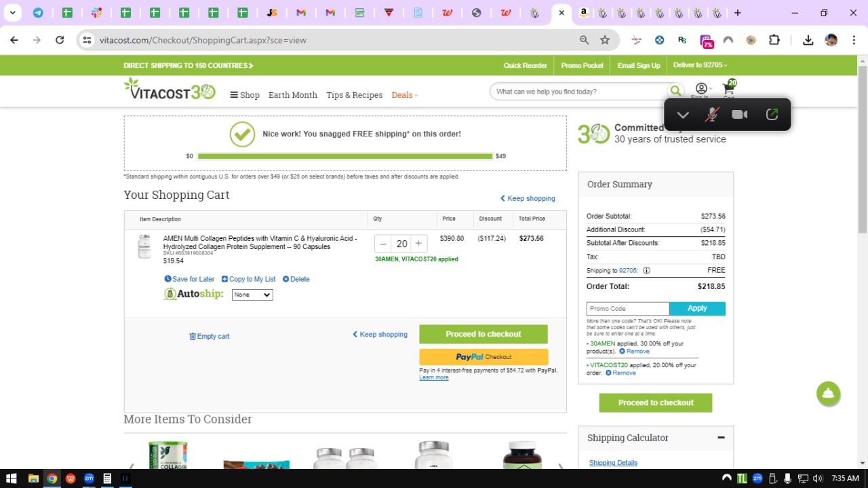
Task: Click Proceed to checkout under Order Summary
Action: click(x=656, y=402)
